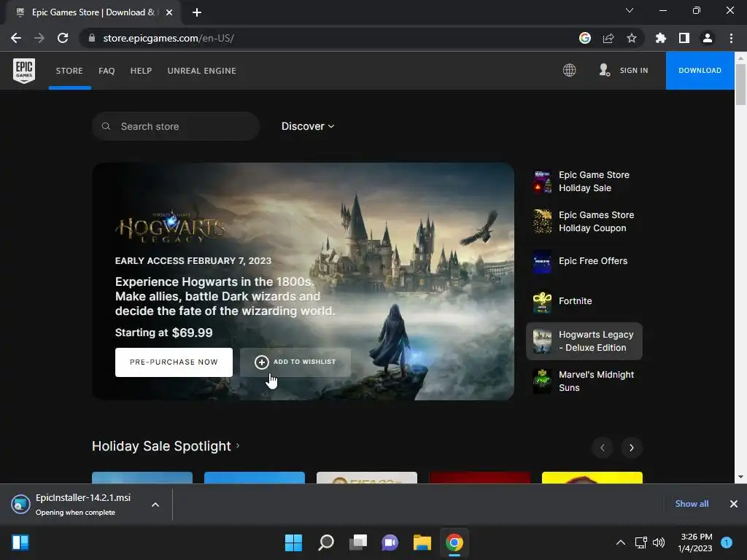Click Show all downloads
The height and width of the screenshot is (560, 747).
click(x=692, y=504)
